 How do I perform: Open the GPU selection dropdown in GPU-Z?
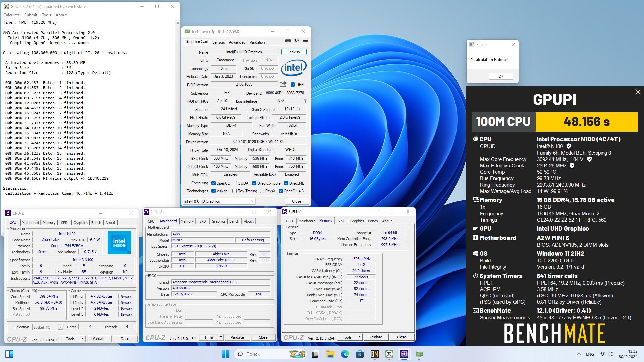pyautogui.click(x=219, y=201)
